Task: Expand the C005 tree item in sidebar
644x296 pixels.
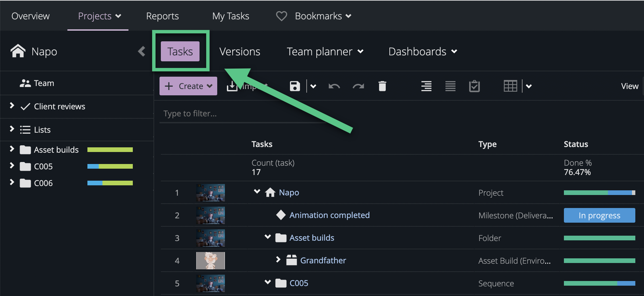Action: coord(12,165)
